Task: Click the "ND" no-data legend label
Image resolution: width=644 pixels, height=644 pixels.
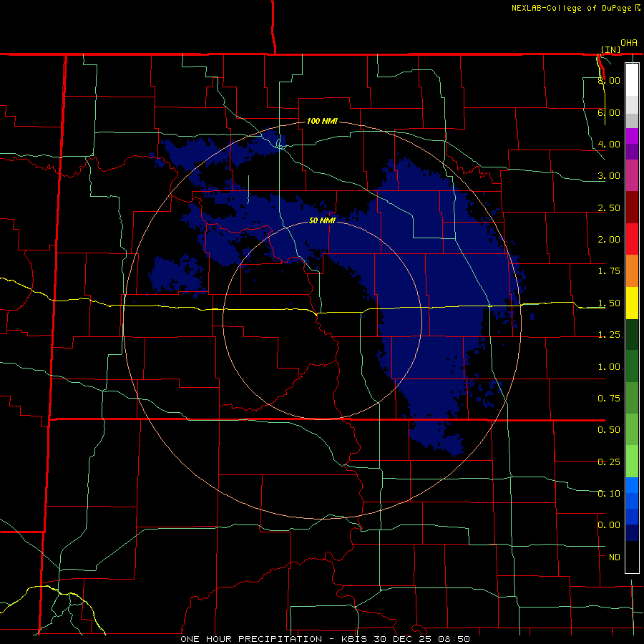Action: pyautogui.click(x=615, y=557)
